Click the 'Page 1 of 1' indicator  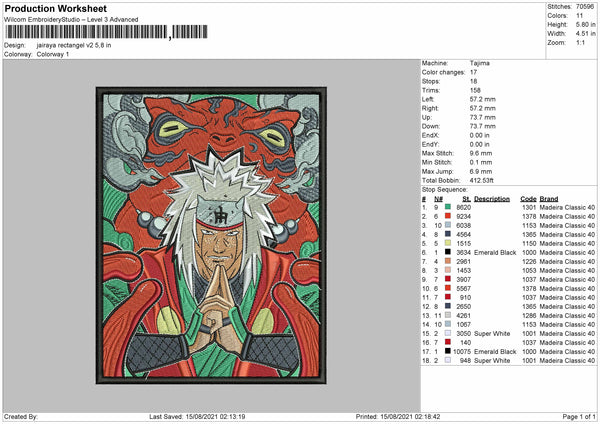[579, 416]
